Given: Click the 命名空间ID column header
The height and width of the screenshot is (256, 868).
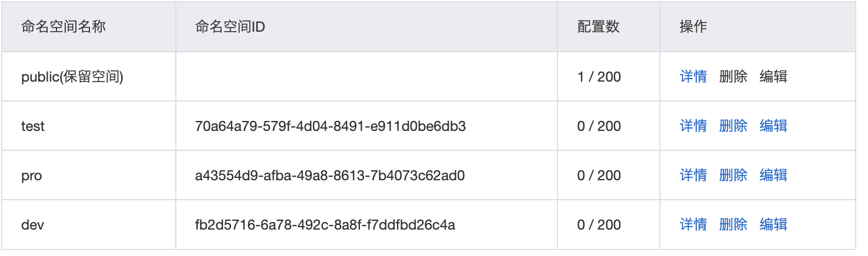Looking at the screenshot, I should point(230,26).
